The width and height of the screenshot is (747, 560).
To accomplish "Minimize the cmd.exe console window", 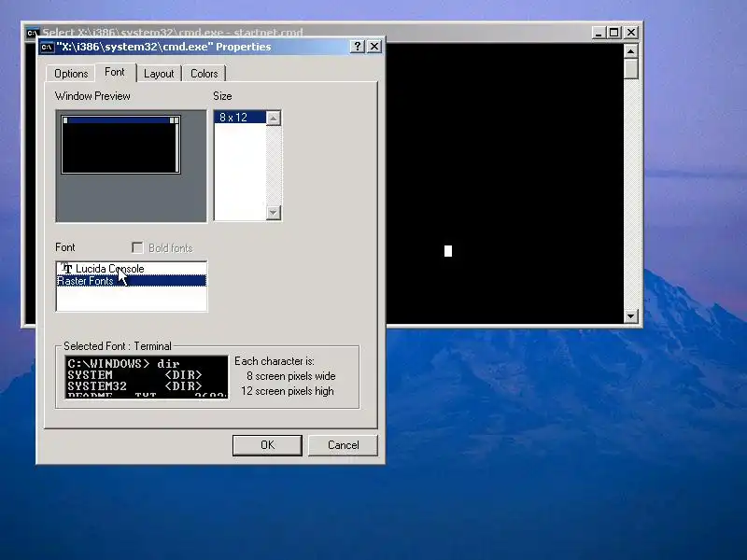I will point(599,33).
